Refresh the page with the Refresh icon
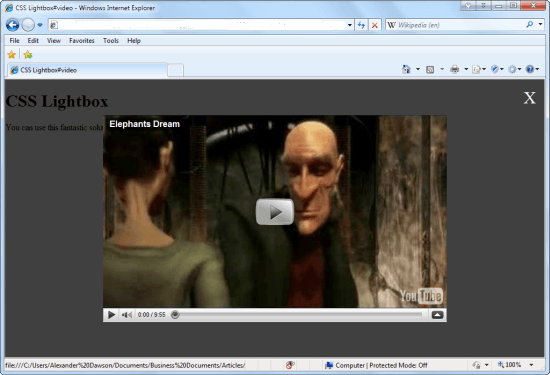 click(361, 25)
